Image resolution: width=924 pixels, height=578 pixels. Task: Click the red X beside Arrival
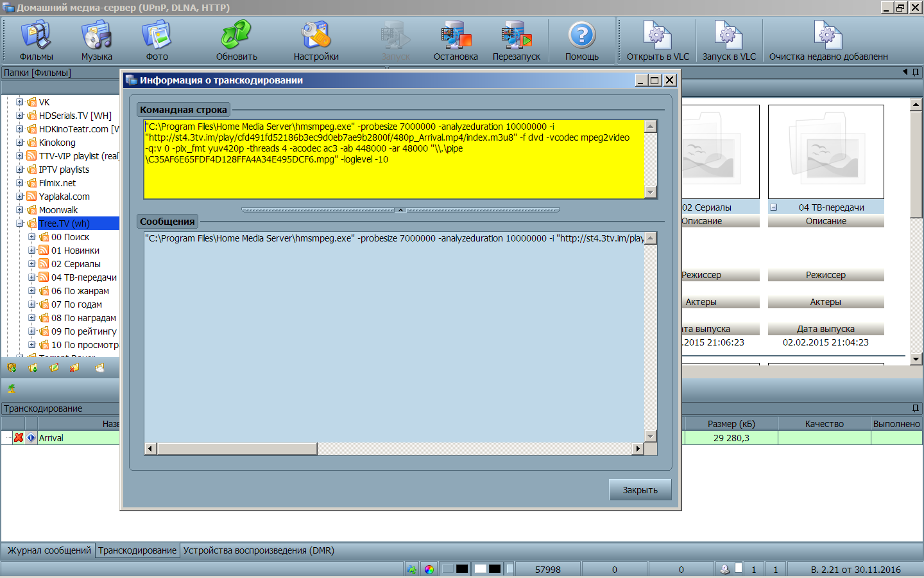point(19,437)
